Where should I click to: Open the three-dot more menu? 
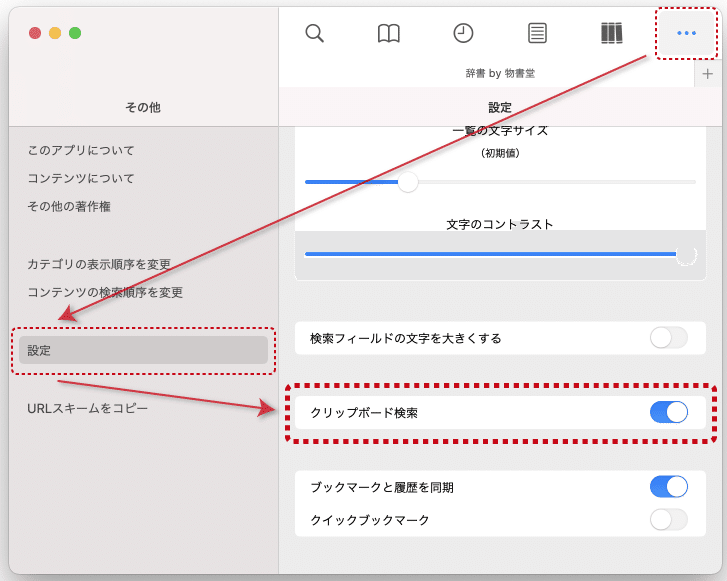pyautogui.click(x=686, y=33)
